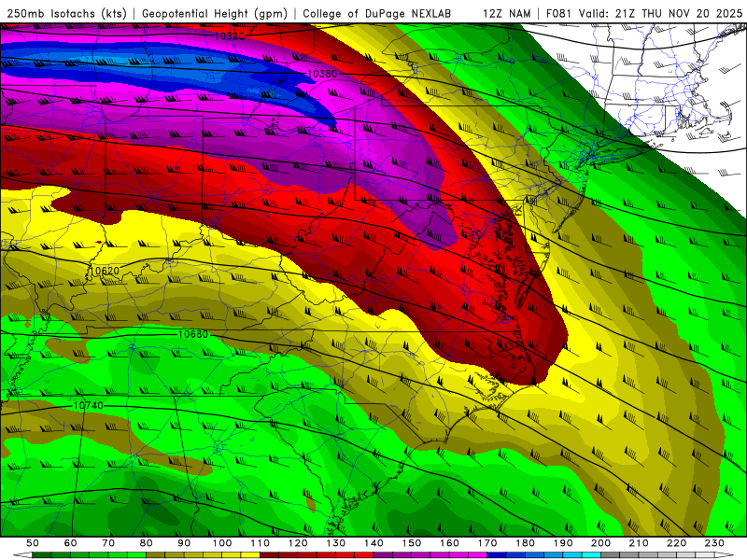The height and width of the screenshot is (560, 747).
Task: Select the dark maroon swatch right of 110
Action: tap(269, 555)
